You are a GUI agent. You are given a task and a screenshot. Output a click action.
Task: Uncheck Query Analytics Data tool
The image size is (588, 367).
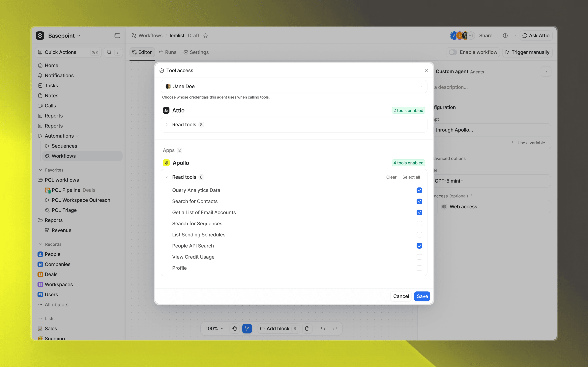point(419,190)
